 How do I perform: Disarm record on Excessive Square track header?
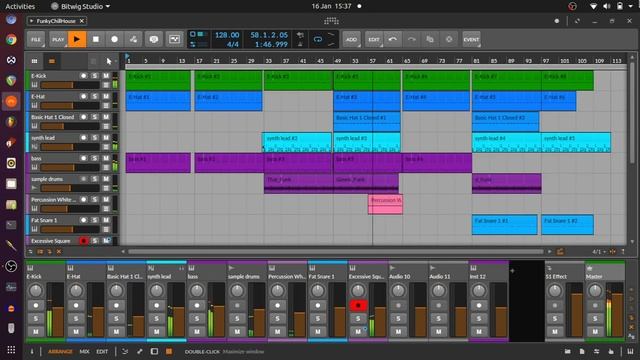[x=83, y=241]
